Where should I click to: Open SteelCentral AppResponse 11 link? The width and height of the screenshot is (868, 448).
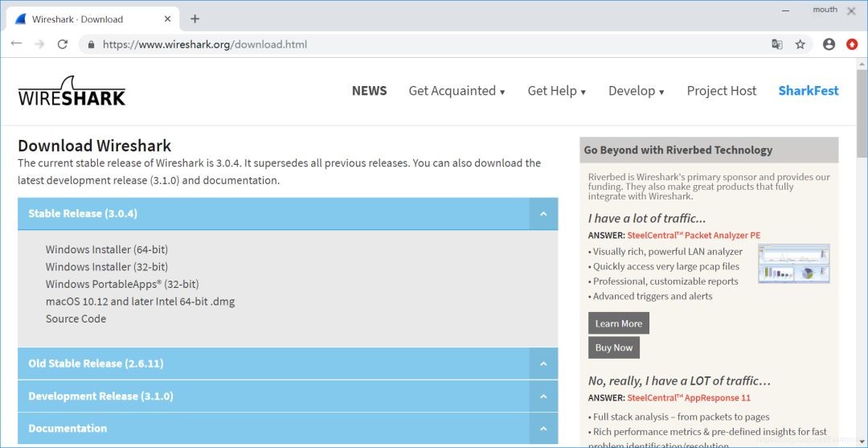(x=689, y=397)
